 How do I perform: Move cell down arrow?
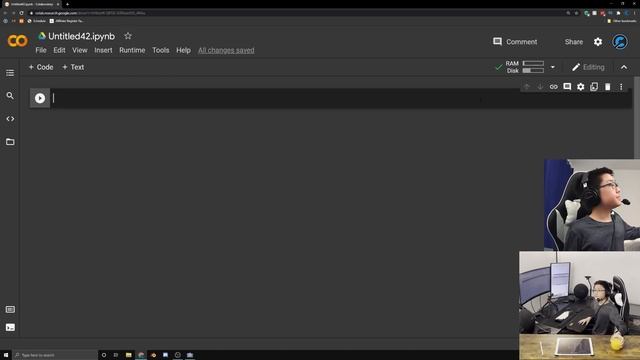point(540,87)
